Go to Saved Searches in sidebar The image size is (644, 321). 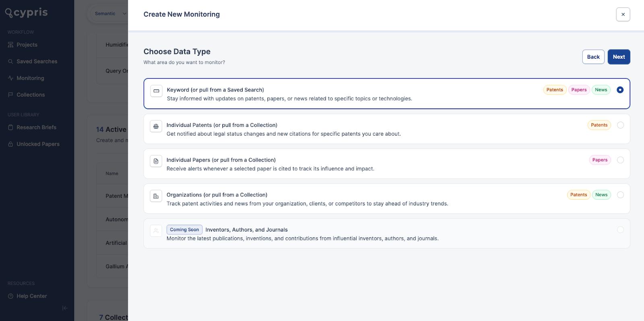[x=37, y=62]
